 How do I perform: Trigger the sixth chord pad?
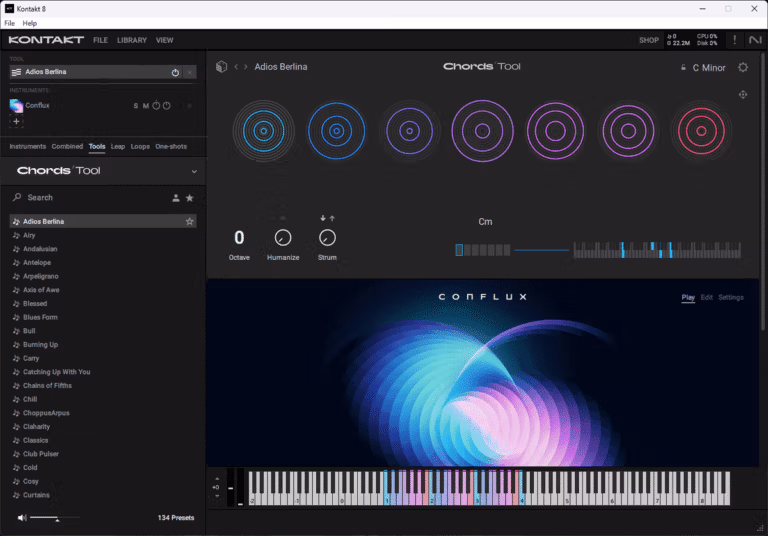click(x=628, y=131)
